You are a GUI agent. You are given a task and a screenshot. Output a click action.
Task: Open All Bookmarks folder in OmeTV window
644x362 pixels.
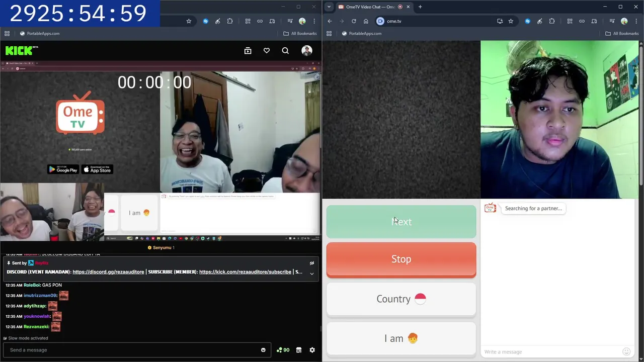pyautogui.click(x=622, y=33)
